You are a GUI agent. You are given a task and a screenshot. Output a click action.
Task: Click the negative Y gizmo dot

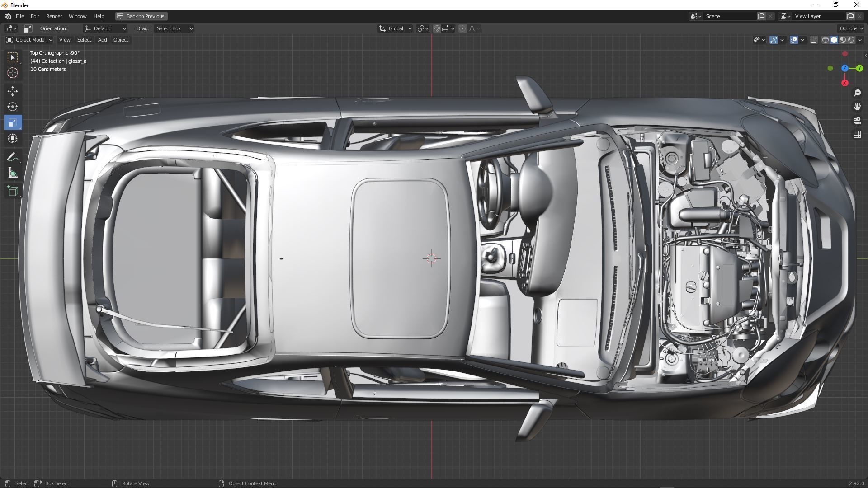(x=830, y=68)
